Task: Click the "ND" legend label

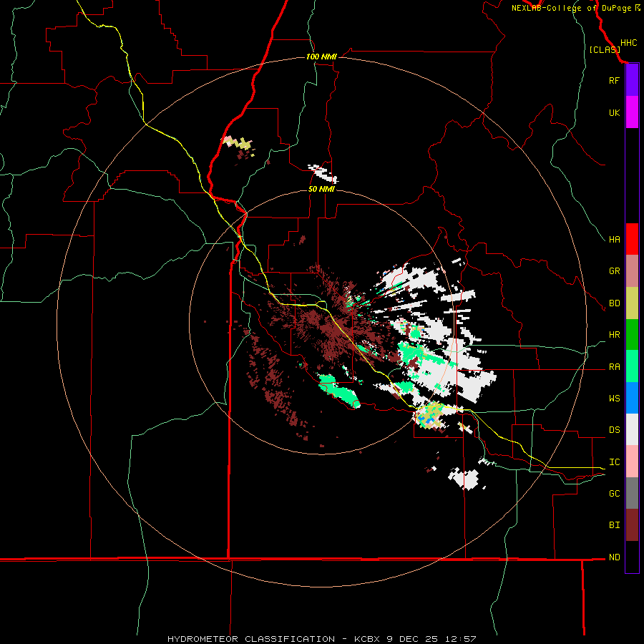Action: [614, 557]
